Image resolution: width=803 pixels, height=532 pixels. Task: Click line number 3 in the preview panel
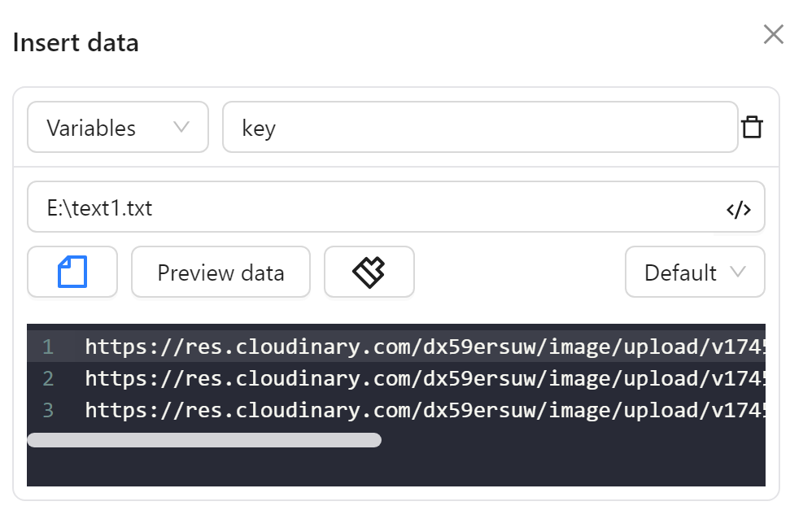pos(47,410)
